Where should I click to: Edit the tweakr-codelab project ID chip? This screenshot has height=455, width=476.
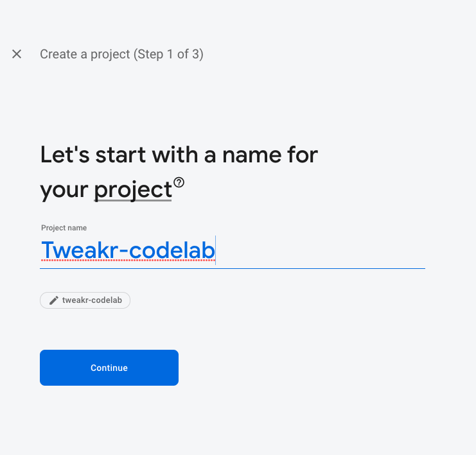(85, 300)
